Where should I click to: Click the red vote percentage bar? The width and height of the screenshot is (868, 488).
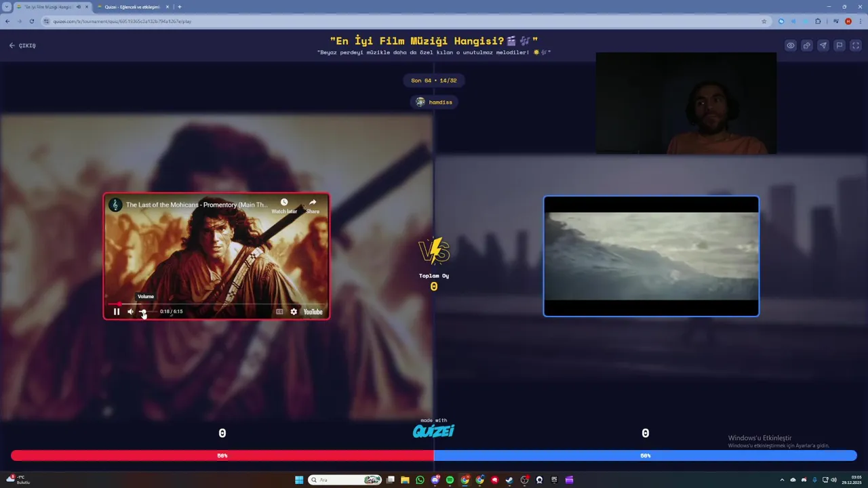pos(222,455)
